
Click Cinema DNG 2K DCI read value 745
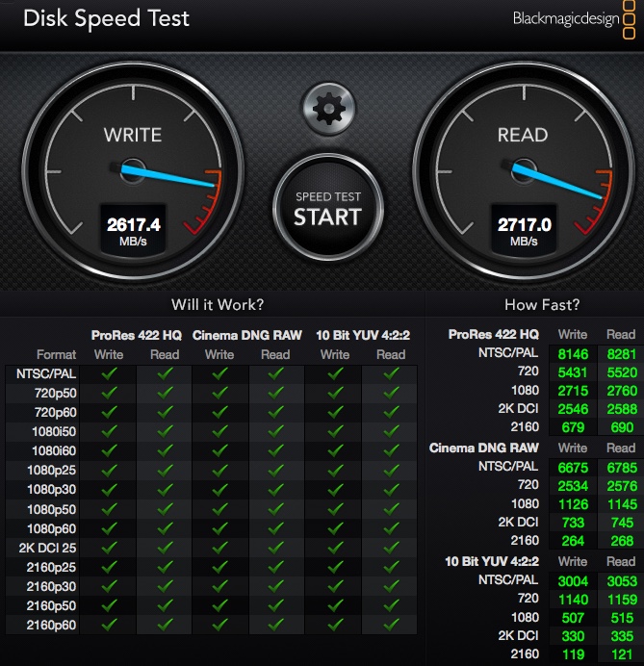(622, 523)
